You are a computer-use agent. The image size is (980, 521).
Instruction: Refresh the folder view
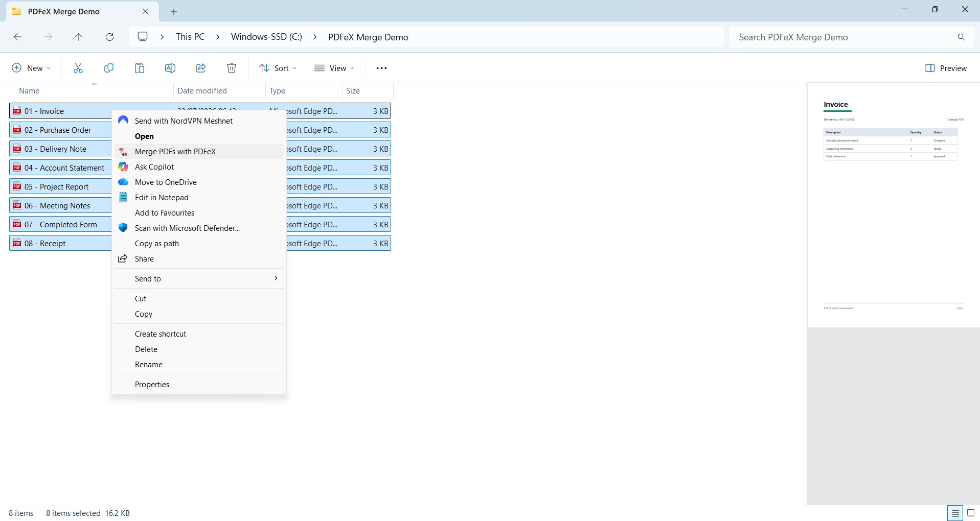[109, 37]
